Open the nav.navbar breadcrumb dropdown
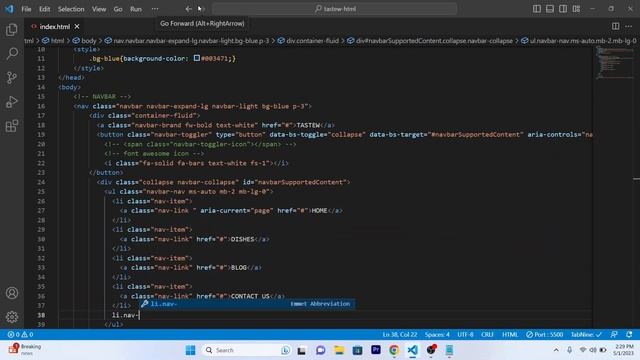The image size is (640, 360). pyautogui.click(x=187, y=40)
